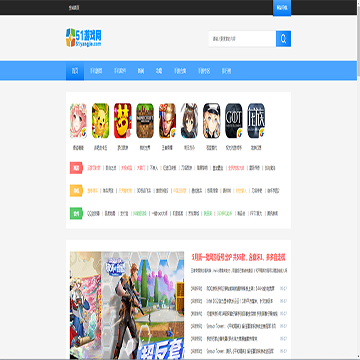The width and height of the screenshot is (360, 360).
Task: Open the Minecraft grass block game icon
Action: (x=145, y=121)
